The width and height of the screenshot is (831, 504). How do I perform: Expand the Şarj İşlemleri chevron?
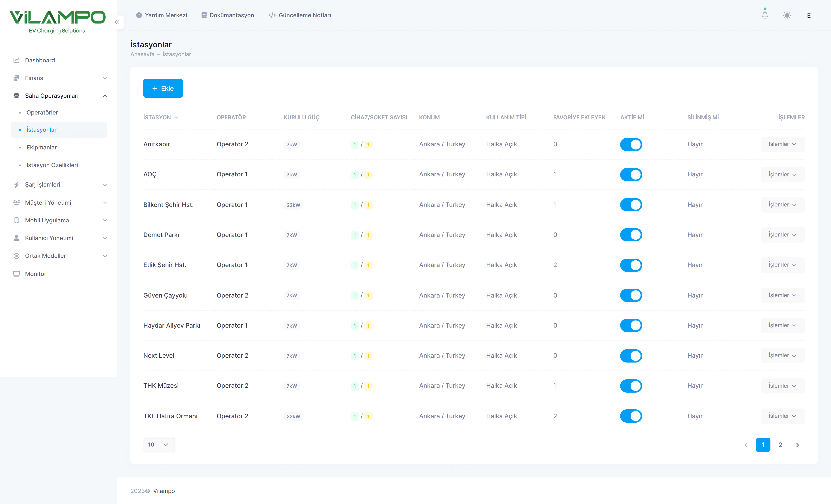(105, 185)
